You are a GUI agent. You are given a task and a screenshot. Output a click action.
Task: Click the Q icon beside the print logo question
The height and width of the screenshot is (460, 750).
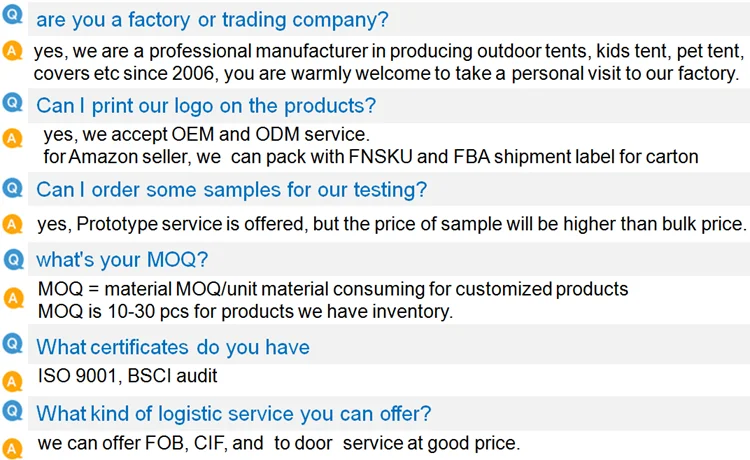click(x=12, y=103)
